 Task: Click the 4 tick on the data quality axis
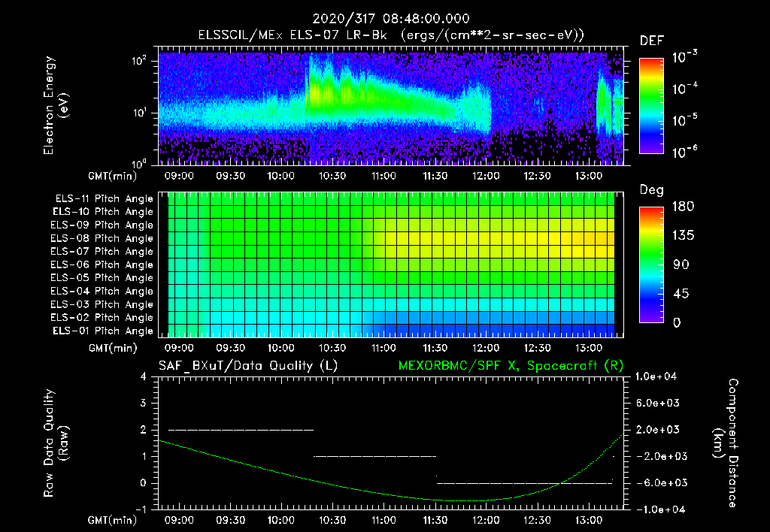click(x=144, y=376)
